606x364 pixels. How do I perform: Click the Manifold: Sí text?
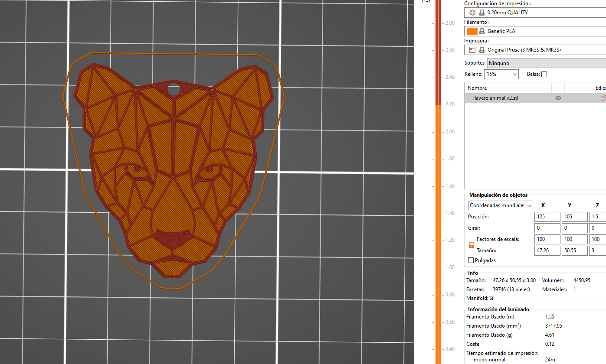pyautogui.click(x=480, y=298)
